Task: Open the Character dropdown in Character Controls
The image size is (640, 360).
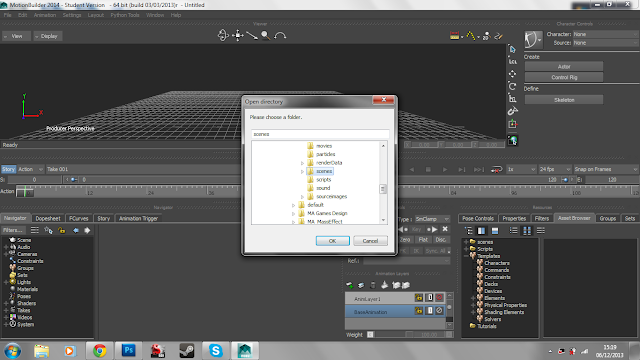Action: click(x=605, y=34)
